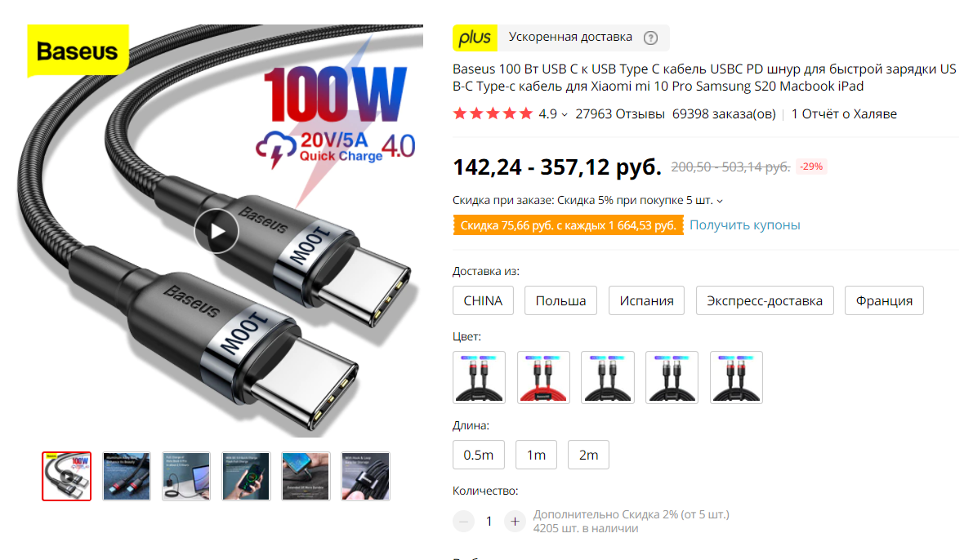Viewport: 973px width, 560px height.
Task: Choose the 2m cable length
Action: tap(588, 456)
